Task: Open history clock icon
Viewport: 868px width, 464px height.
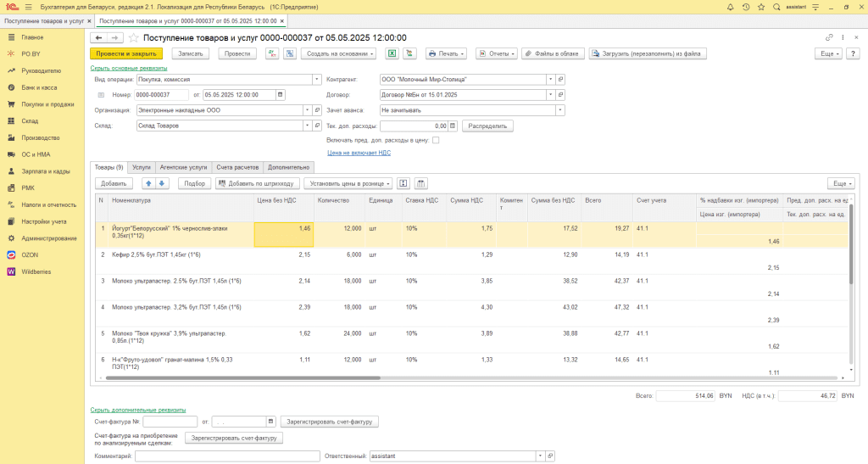Action: 746,7
